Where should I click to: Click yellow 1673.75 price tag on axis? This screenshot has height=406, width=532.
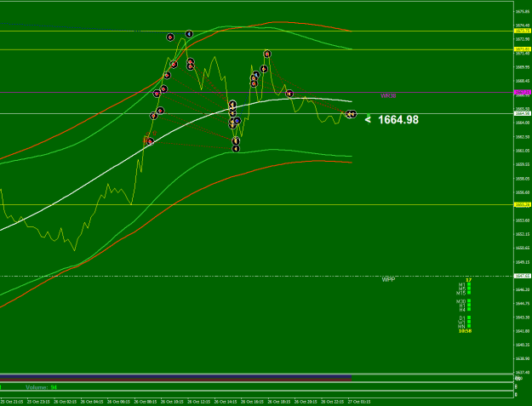523,31
